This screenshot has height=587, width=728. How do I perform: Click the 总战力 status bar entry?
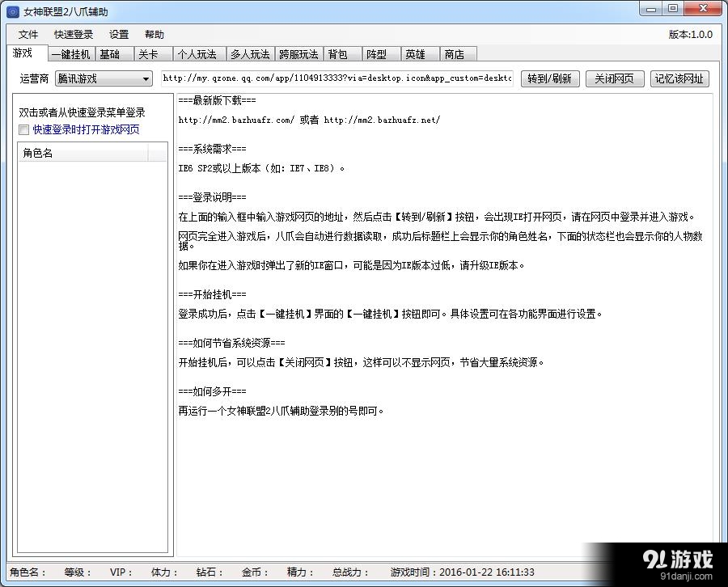pos(351,572)
